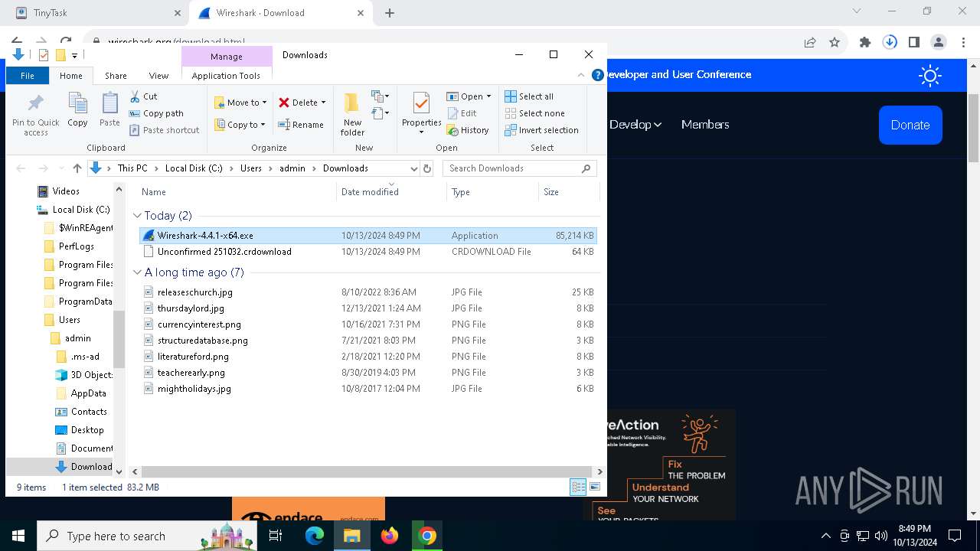Open address bar history dropdown
Screen dimensions: 980x551
pos(414,168)
